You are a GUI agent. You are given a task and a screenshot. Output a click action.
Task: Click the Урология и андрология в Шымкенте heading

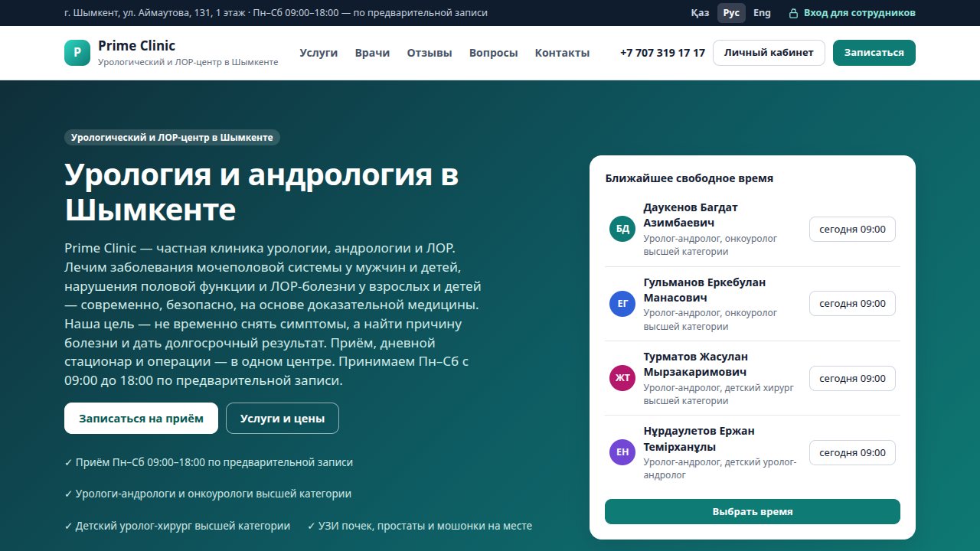click(x=262, y=191)
